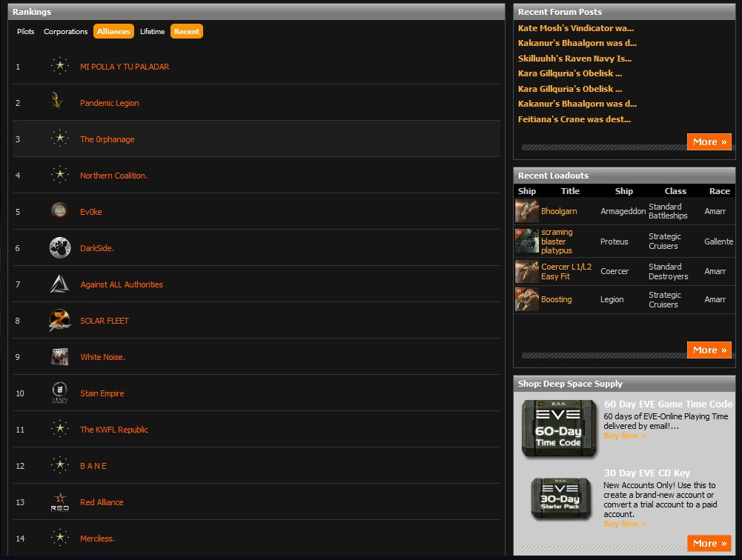
Task: Click the B A N E star logo
Action: (60, 465)
